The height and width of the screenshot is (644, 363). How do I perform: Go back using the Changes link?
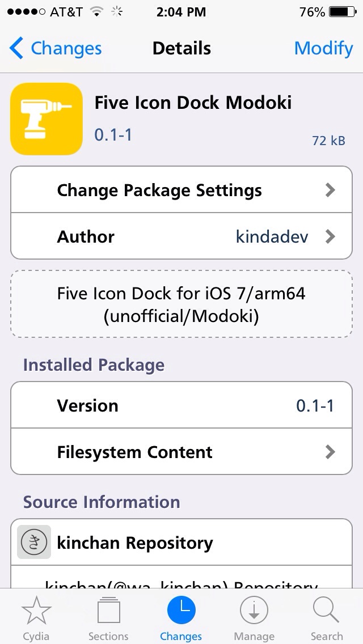tap(55, 49)
